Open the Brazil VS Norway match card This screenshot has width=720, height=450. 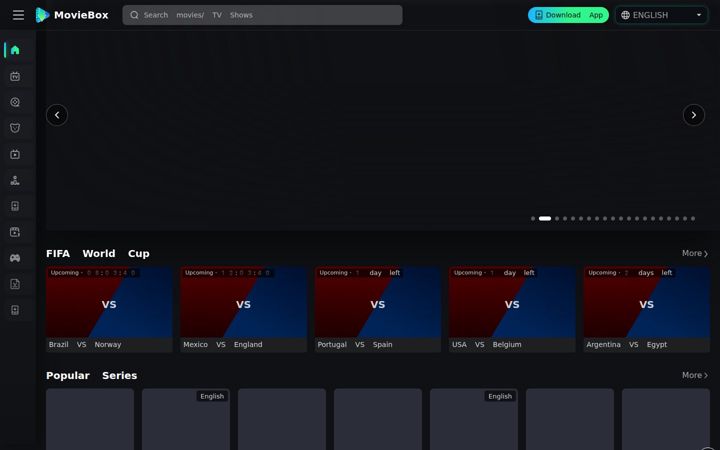[109, 309]
